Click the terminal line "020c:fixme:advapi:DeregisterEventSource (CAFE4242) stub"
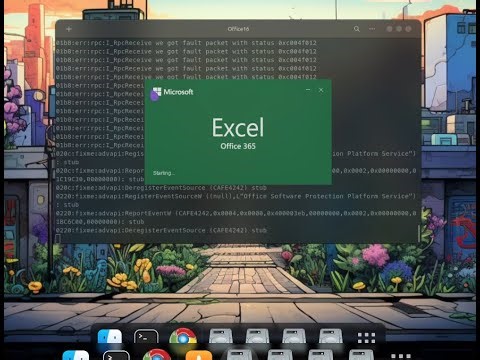This screenshot has height=360, width=480. [x=161, y=188]
